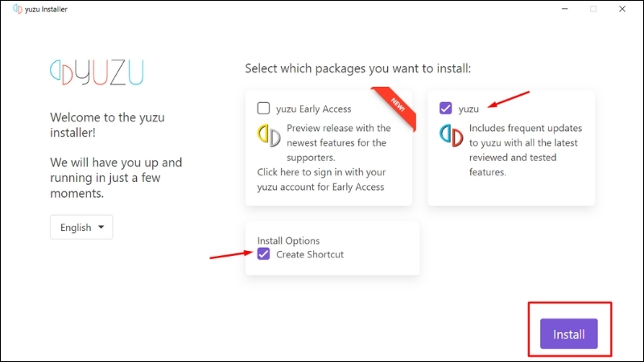644x362 pixels.
Task: Click the red NEW! ribbon badge
Action: point(395,106)
